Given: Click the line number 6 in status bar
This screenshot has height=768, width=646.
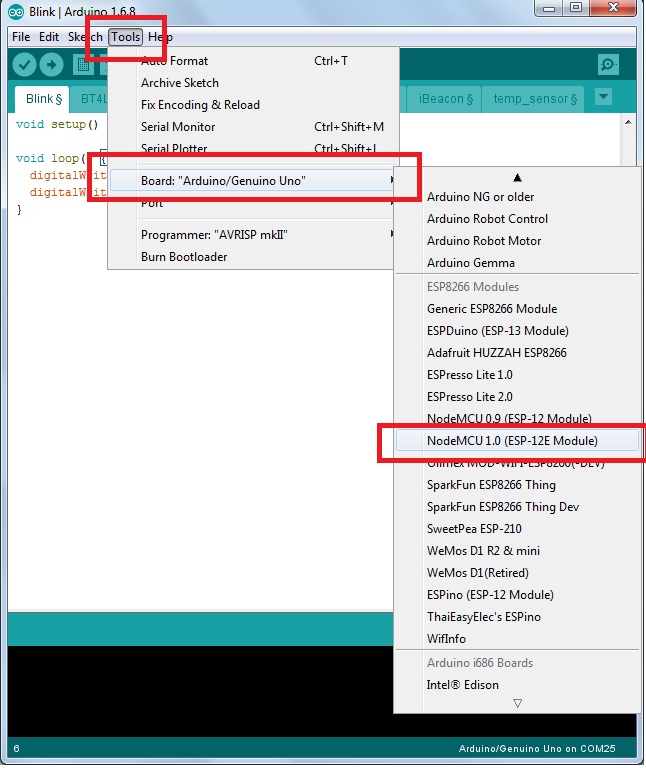Looking at the screenshot, I should point(17,748).
